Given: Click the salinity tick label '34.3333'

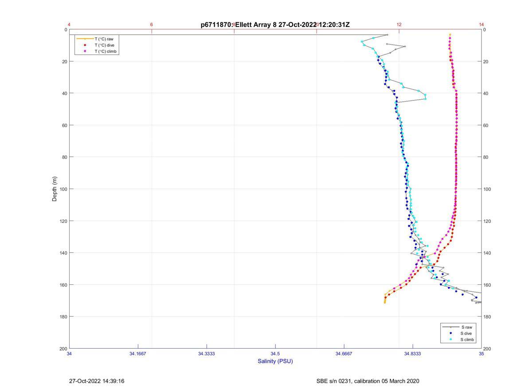Looking at the screenshot, I should (207, 354).
